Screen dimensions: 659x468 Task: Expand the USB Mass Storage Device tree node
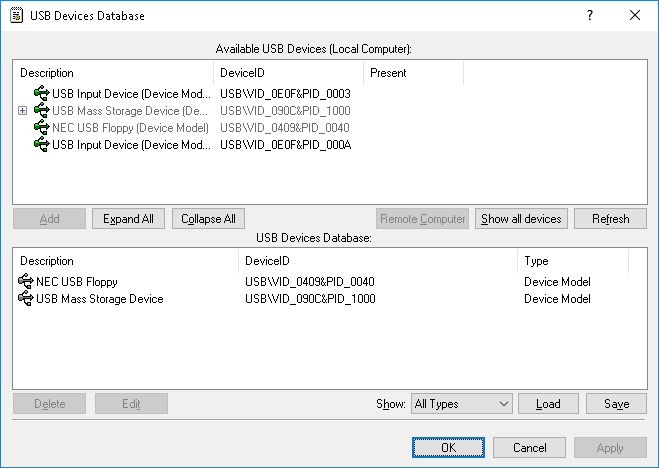pyautogui.click(x=22, y=111)
